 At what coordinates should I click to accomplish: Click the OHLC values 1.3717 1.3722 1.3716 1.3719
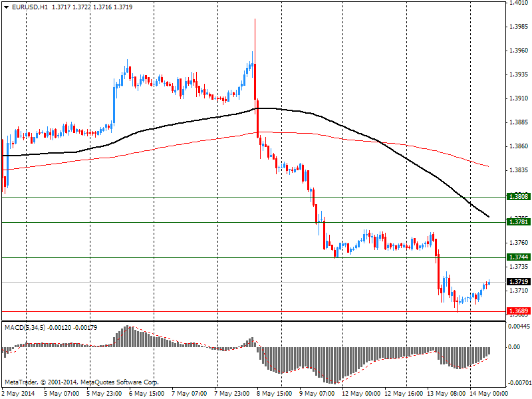(92, 7)
